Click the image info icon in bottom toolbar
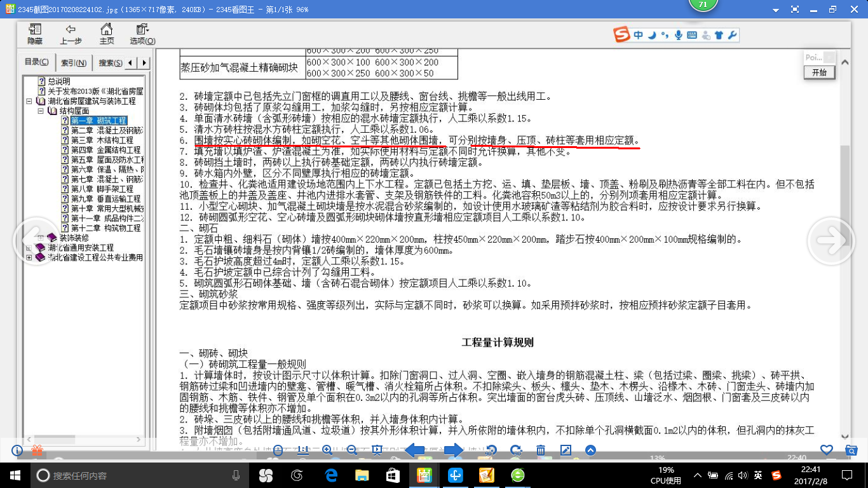Screen dimensions: 868x488 [17, 451]
